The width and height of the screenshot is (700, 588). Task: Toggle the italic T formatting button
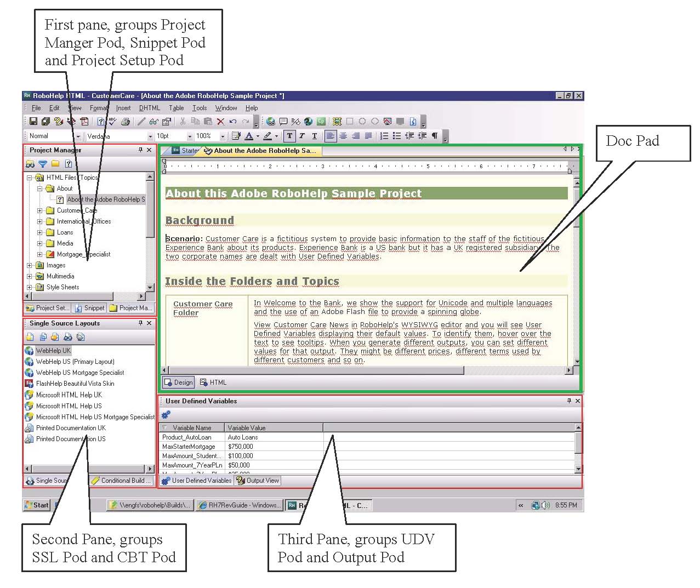click(301, 136)
